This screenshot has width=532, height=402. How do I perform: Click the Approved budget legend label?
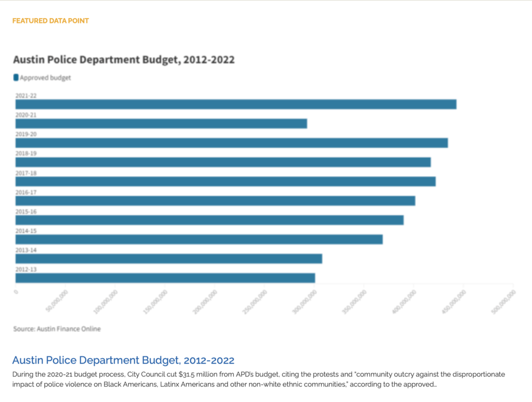[45, 77]
